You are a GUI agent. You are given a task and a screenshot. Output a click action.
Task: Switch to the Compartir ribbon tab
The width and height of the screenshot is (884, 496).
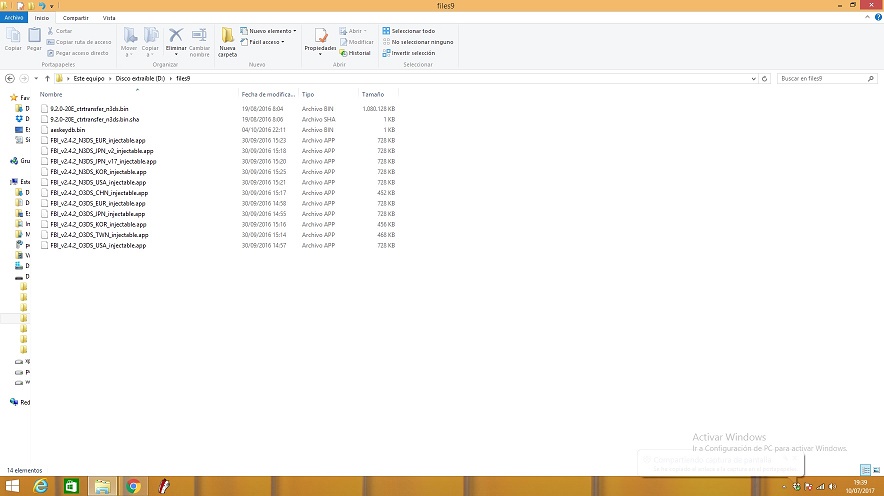click(75, 18)
